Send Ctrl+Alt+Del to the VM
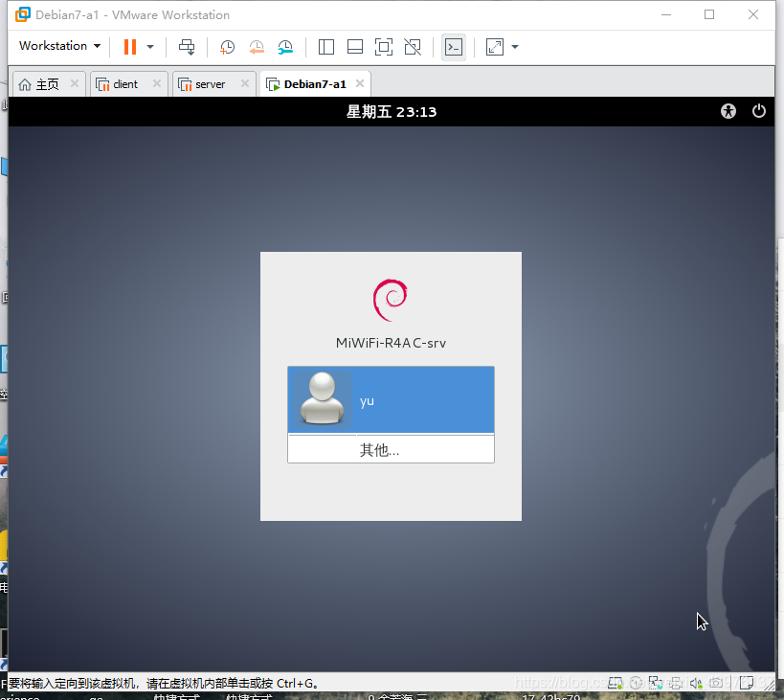Image resolution: width=784 pixels, height=700 pixels. click(x=187, y=47)
